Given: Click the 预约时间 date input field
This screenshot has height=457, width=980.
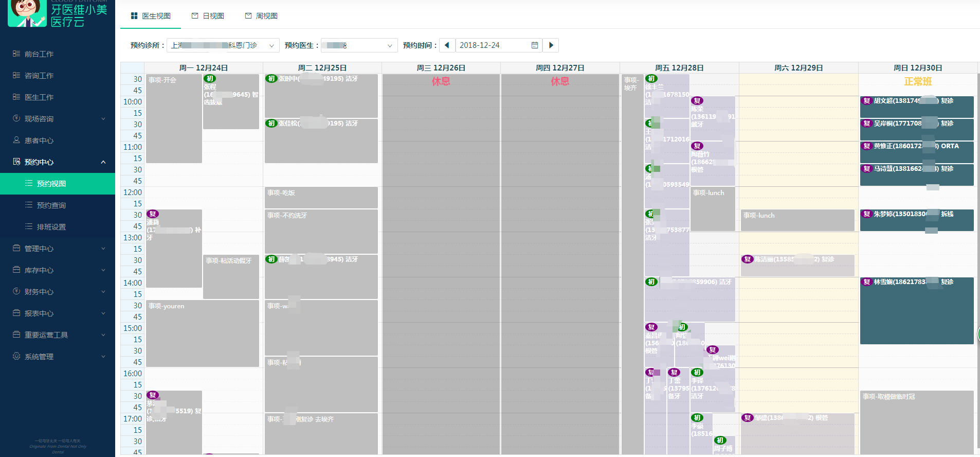Looking at the screenshot, I should [x=499, y=45].
